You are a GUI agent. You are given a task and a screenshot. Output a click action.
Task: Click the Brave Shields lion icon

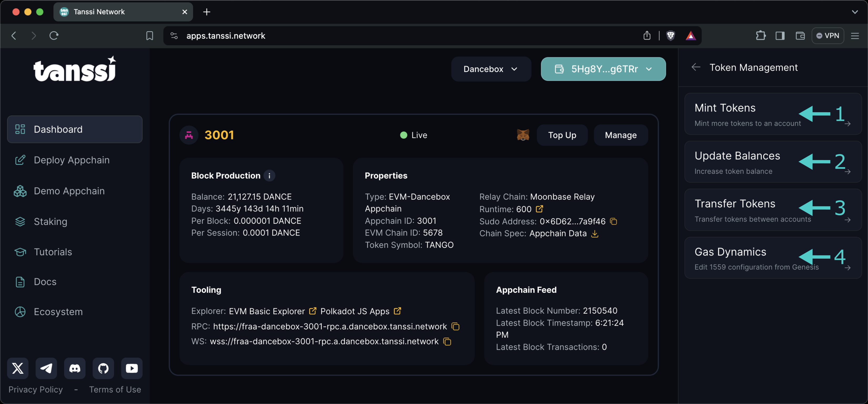pyautogui.click(x=670, y=35)
